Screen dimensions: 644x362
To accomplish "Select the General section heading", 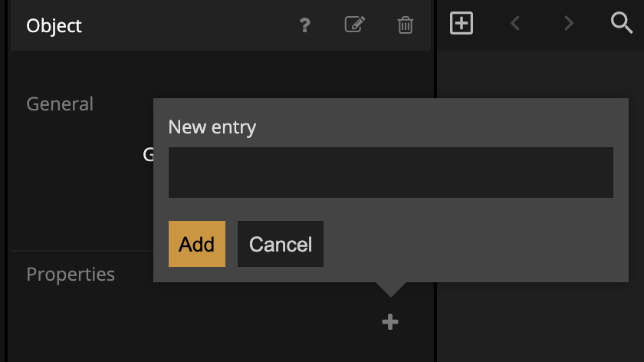I will pyautogui.click(x=60, y=104).
